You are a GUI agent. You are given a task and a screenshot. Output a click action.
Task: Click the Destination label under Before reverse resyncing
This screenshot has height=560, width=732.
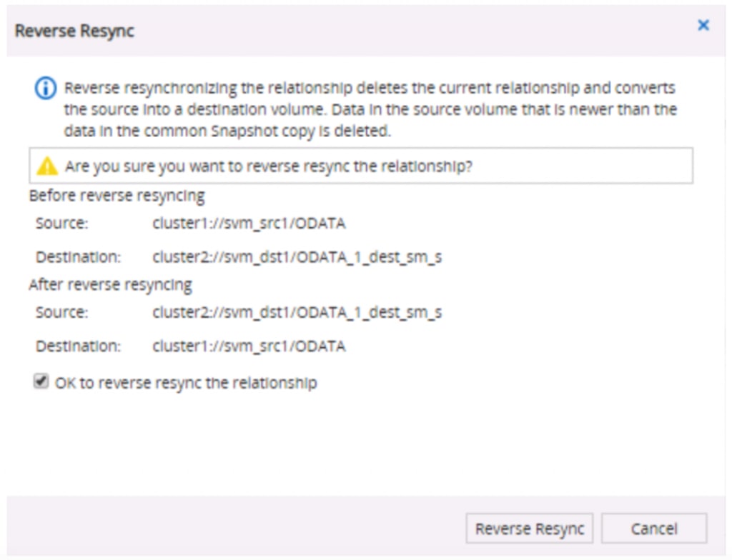(x=79, y=257)
